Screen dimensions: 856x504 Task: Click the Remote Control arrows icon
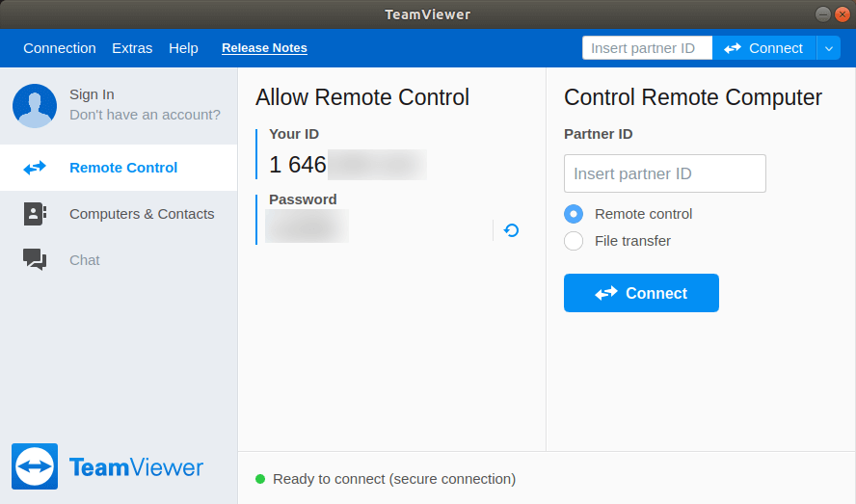(x=35, y=168)
